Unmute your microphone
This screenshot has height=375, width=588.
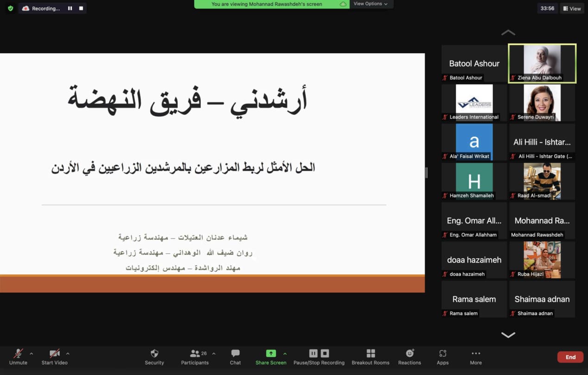(18, 357)
